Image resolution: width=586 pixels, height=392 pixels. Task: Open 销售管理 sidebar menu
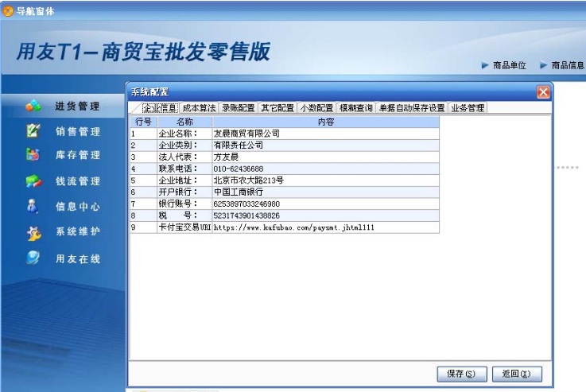tap(78, 131)
